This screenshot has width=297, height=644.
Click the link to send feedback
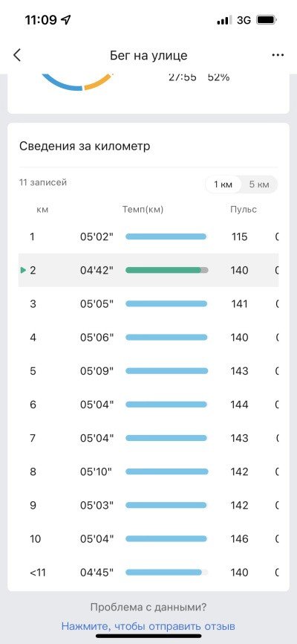tap(148, 626)
